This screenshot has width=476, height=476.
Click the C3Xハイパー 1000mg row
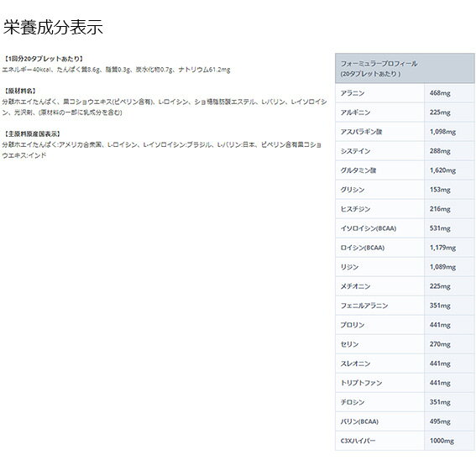click(x=405, y=441)
